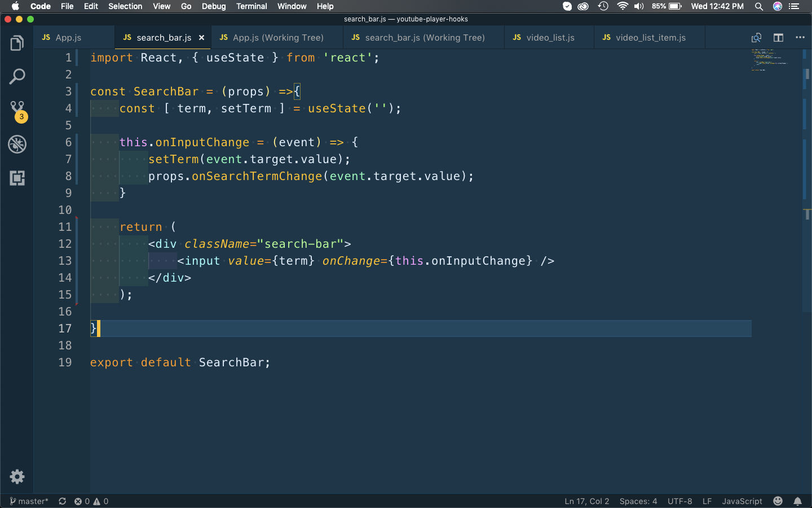Open the Apple menu
Image resolution: width=812 pixels, height=508 pixels.
[15, 6]
